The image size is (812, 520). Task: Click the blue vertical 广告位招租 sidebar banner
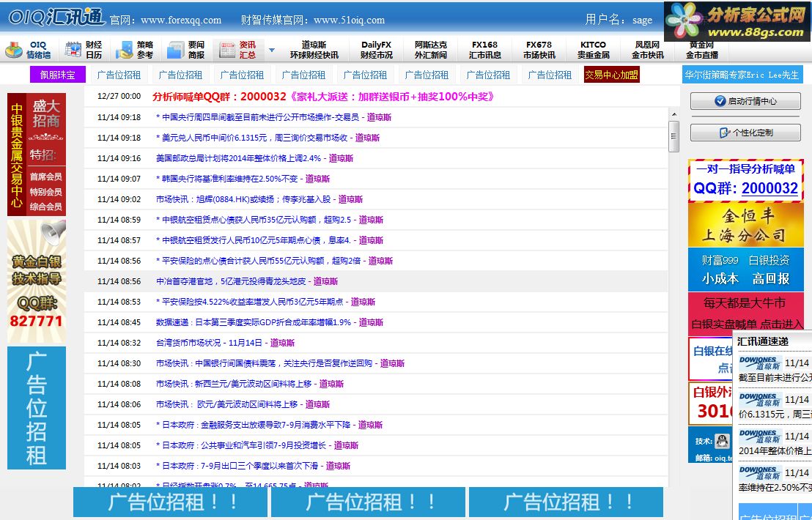36,408
